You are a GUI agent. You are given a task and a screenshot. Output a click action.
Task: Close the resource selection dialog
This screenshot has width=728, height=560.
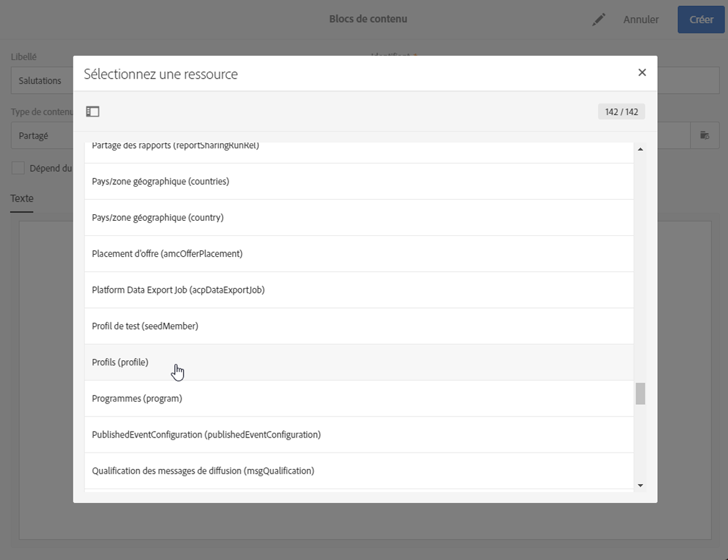click(x=642, y=73)
